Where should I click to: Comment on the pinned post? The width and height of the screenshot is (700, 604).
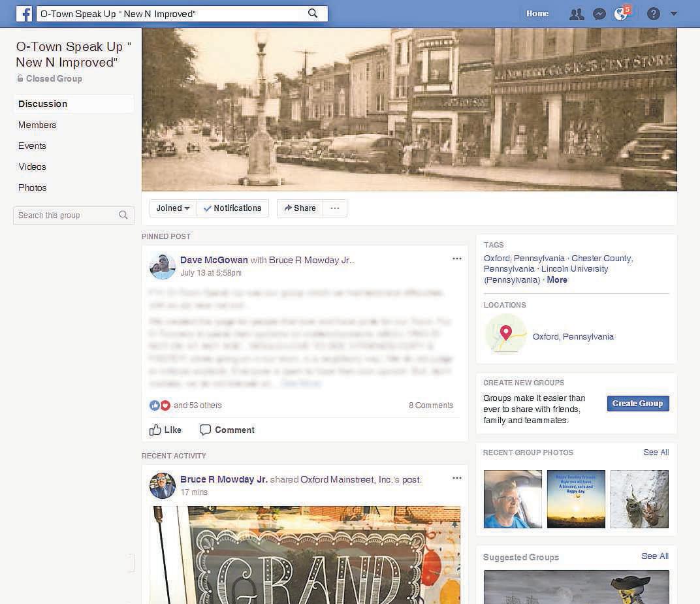227,430
